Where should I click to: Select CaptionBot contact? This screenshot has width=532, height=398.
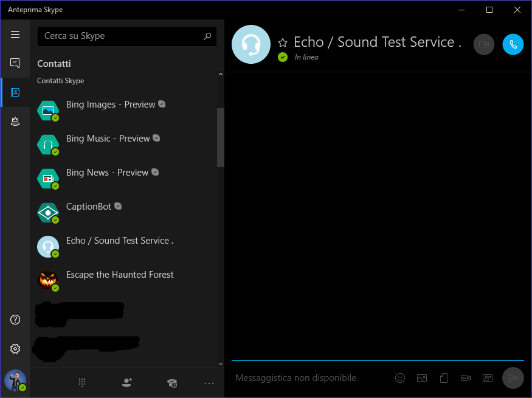tap(123, 213)
